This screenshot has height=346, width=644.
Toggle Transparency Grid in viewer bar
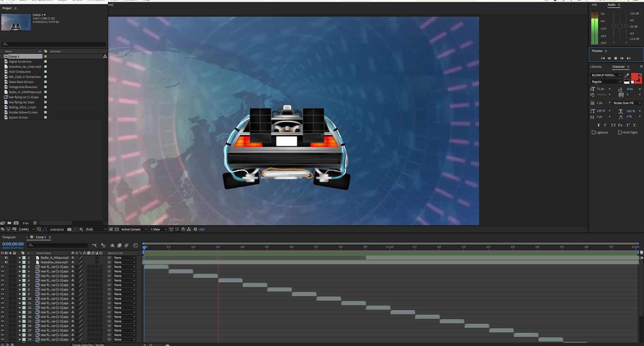coord(117,229)
